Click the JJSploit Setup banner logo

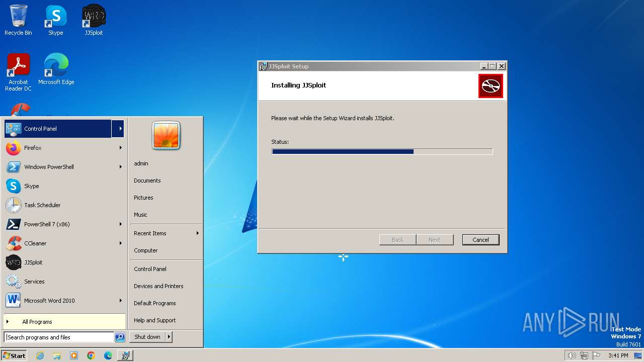[x=491, y=86]
